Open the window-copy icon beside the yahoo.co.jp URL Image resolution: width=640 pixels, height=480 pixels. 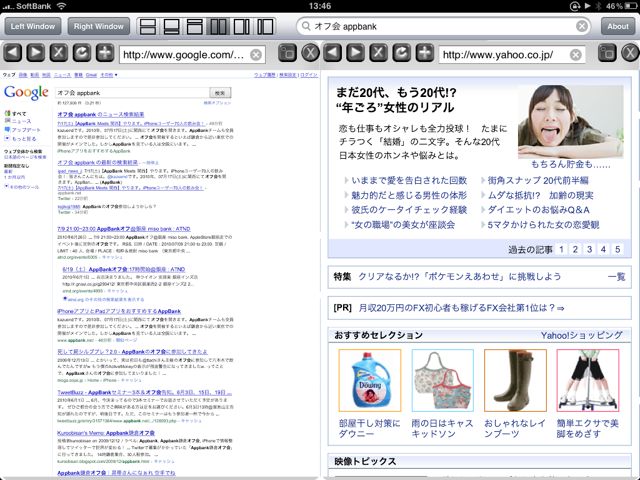(607, 53)
